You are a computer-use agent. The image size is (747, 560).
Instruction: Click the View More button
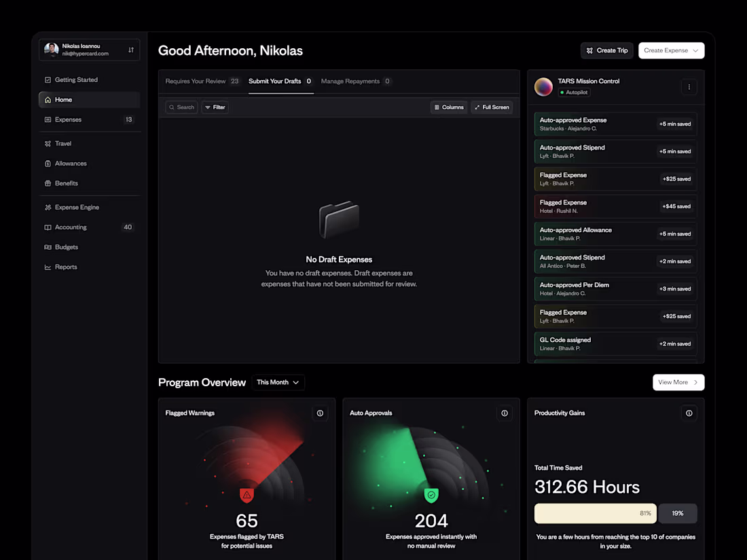[x=678, y=382]
